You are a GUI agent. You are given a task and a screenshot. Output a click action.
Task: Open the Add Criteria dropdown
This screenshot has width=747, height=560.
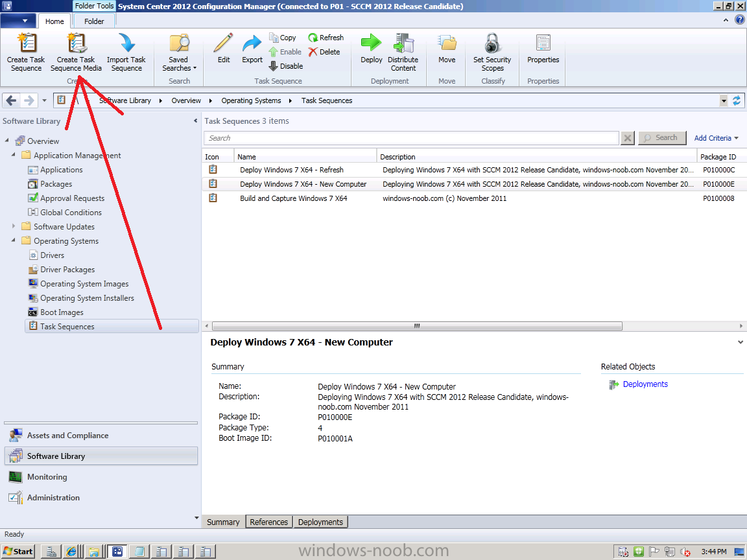[716, 138]
